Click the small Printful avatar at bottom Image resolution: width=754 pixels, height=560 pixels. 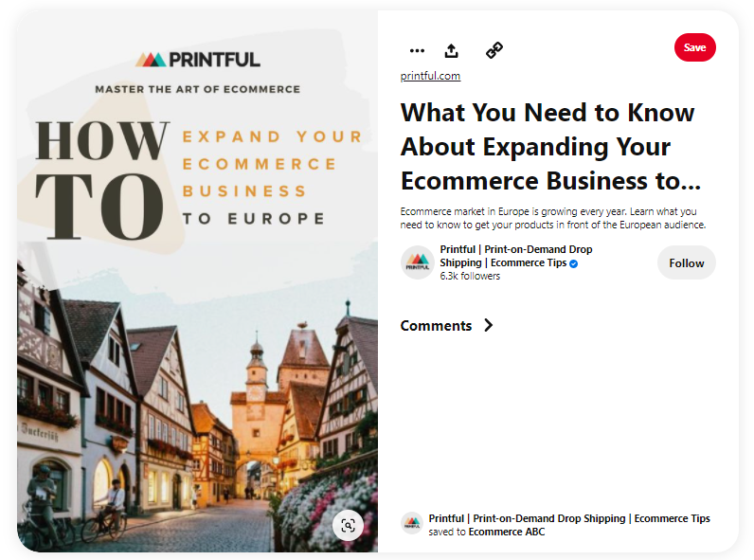[x=411, y=523]
